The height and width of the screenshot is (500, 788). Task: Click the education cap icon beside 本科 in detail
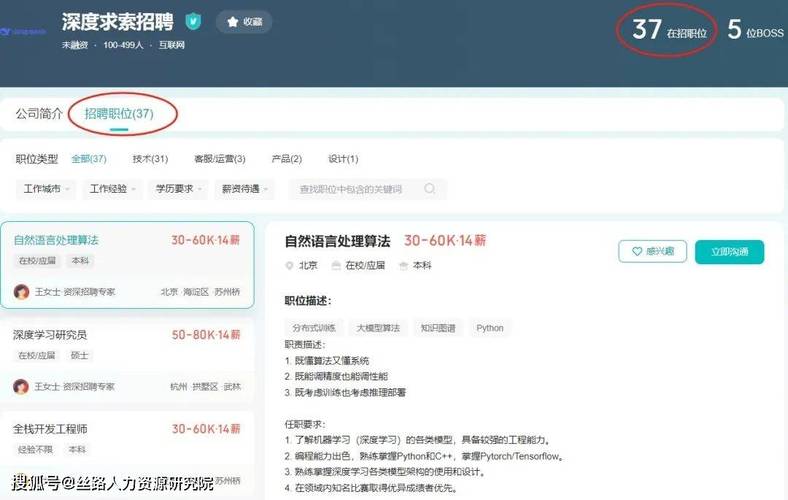pyautogui.click(x=403, y=265)
